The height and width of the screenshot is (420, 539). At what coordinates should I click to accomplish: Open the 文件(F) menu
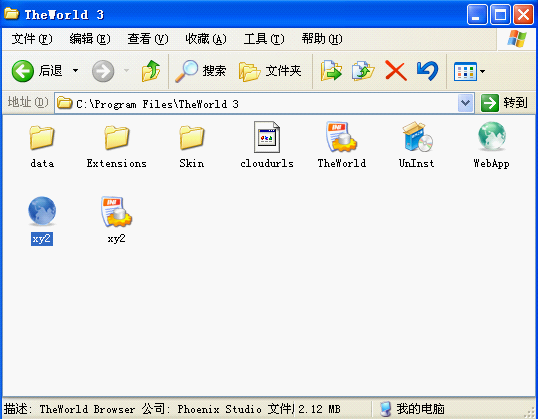click(x=32, y=39)
